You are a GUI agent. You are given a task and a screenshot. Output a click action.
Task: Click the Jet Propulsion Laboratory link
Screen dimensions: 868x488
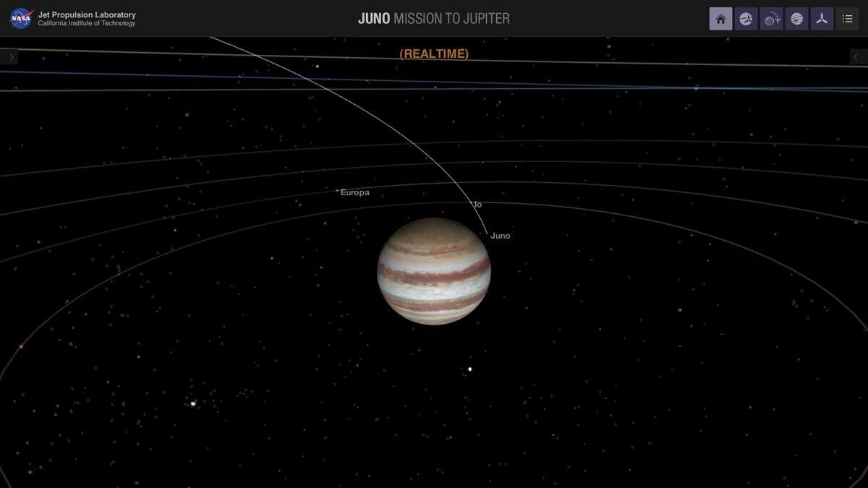(x=87, y=14)
